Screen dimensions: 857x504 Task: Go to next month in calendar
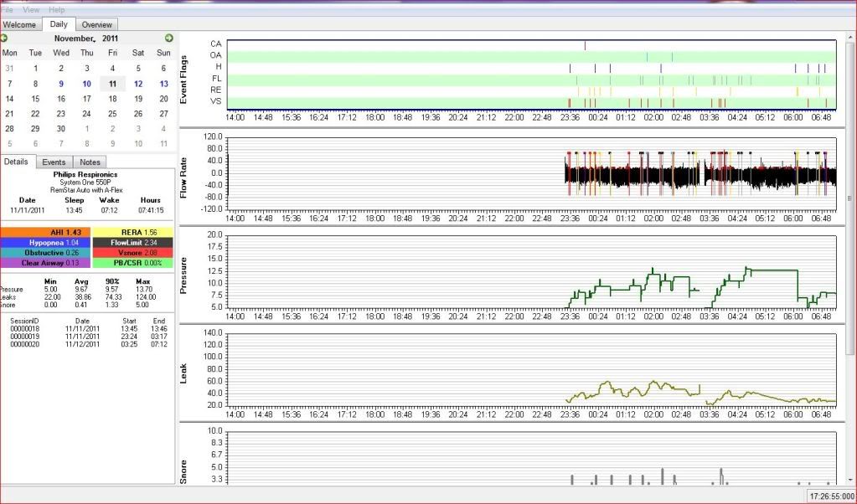[168, 39]
